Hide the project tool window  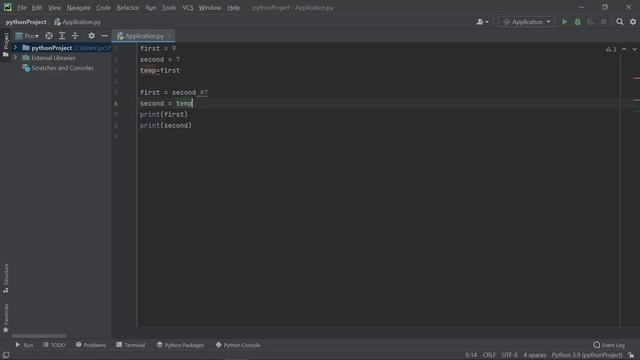pyautogui.click(x=104, y=36)
